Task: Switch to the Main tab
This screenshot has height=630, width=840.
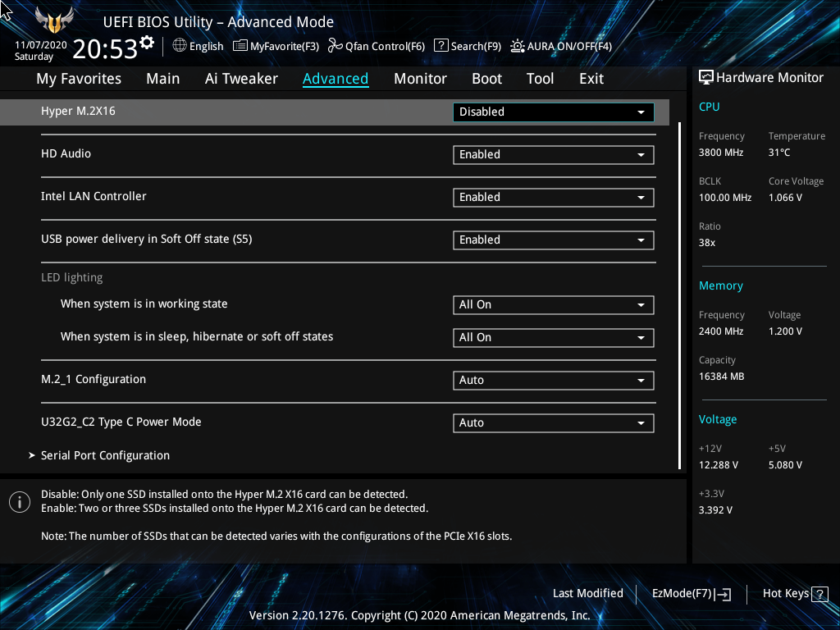Action: coord(163,79)
